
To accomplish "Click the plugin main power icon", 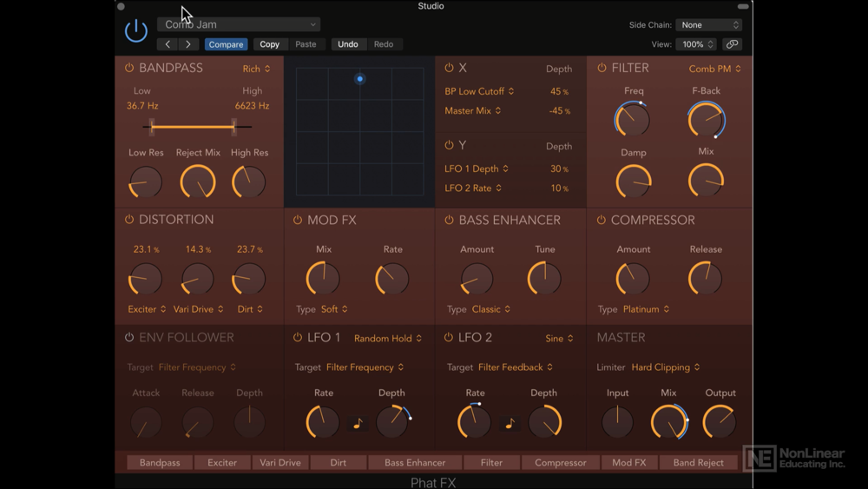I will (135, 30).
